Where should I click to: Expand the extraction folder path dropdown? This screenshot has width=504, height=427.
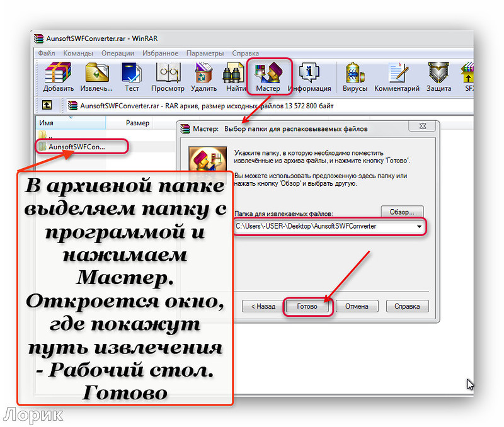click(419, 226)
